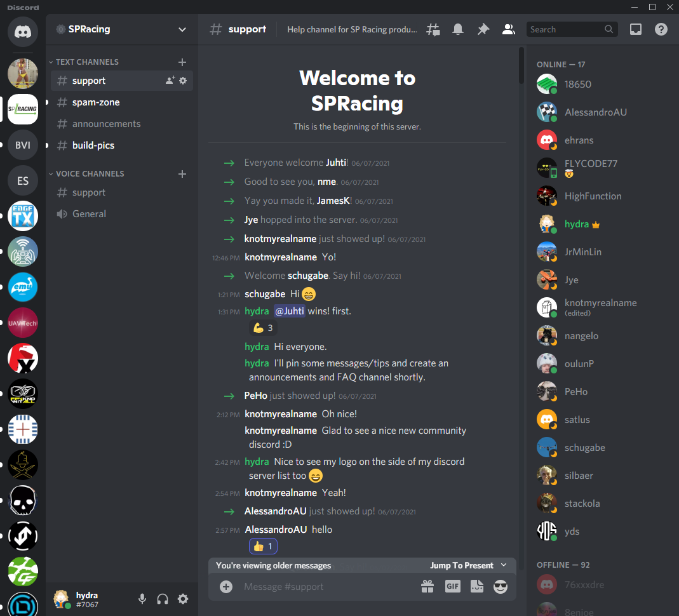Image resolution: width=679 pixels, height=616 pixels.
Task: Open the Inbox icon
Action: click(636, 29)
